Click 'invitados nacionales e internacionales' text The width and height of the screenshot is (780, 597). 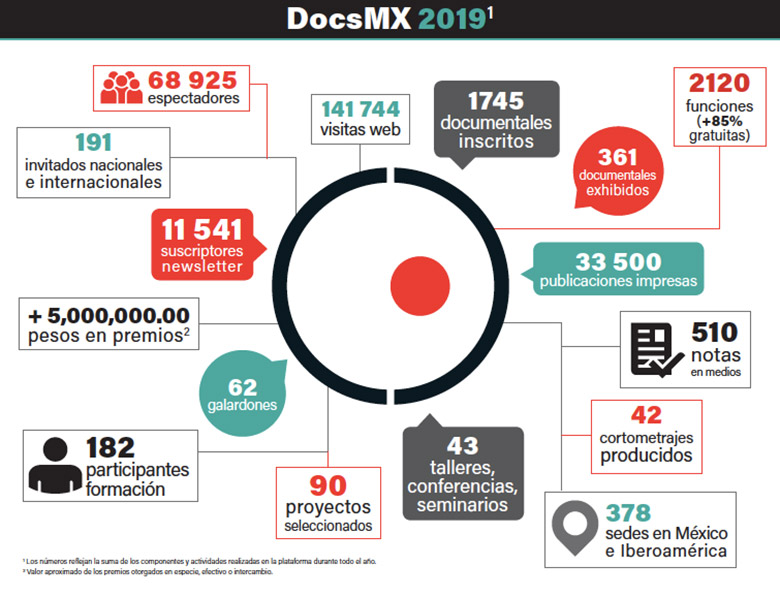pos(94,174)
